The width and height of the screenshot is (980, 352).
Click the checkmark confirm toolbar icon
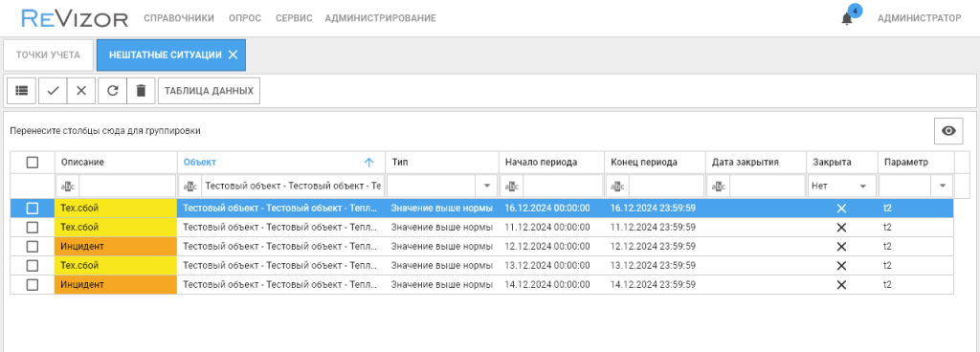(54, 91)
